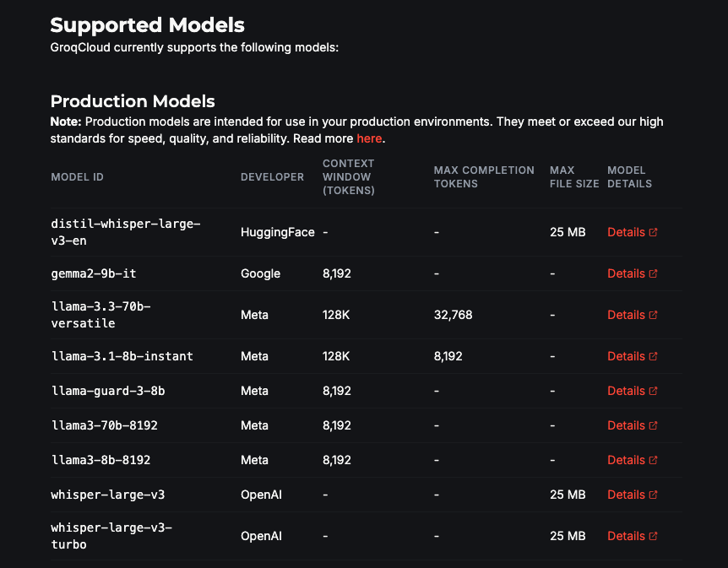728x568 pixels.
Task: Click the MAX COMPLETION TOKENS column header
Action: 484,176
